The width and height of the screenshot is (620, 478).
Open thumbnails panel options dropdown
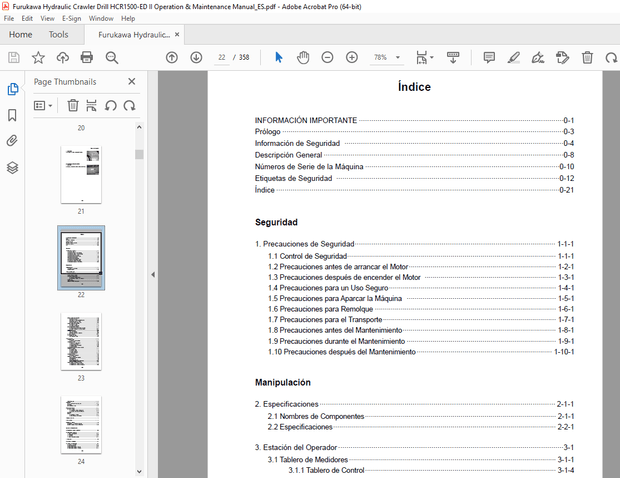click(x=43, y=106)
